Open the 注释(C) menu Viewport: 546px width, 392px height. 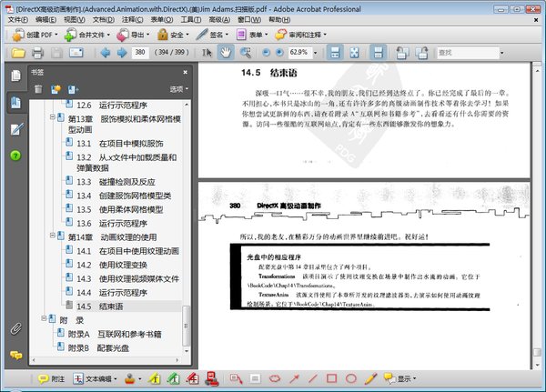(133, 19)
